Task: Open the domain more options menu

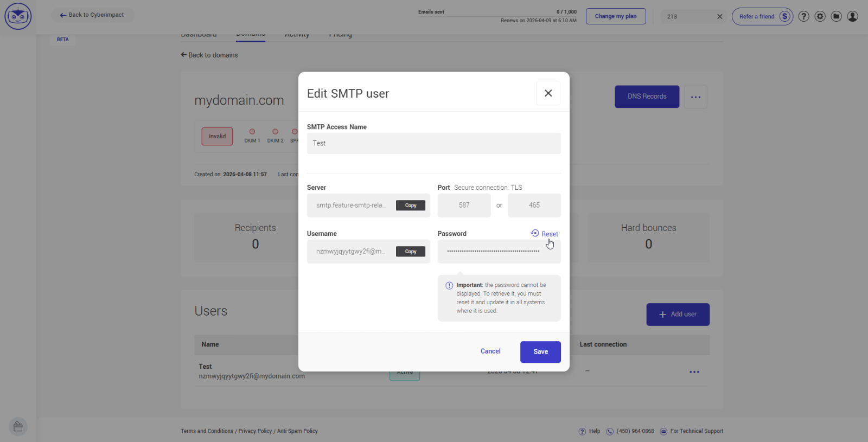Action: (695, 97)
